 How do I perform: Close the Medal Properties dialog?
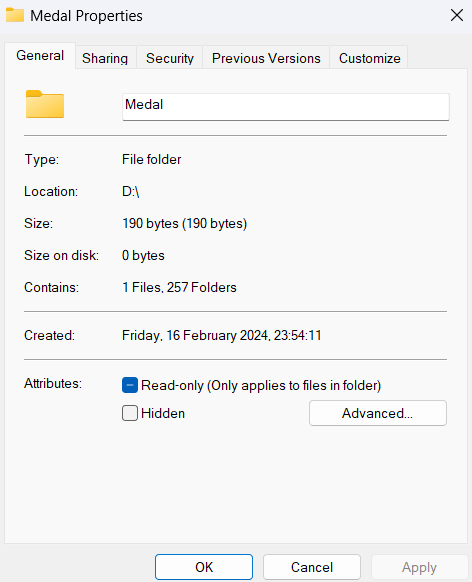coord(457,15)
